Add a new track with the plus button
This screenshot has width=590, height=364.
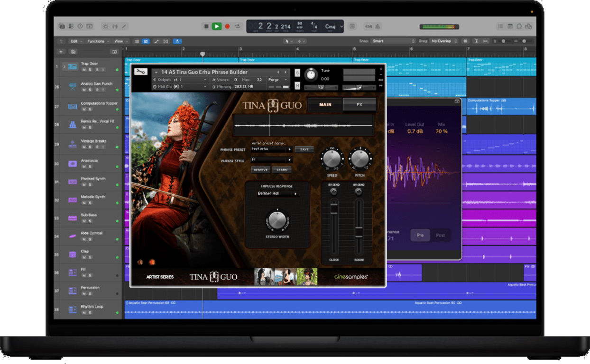(61, 52)
